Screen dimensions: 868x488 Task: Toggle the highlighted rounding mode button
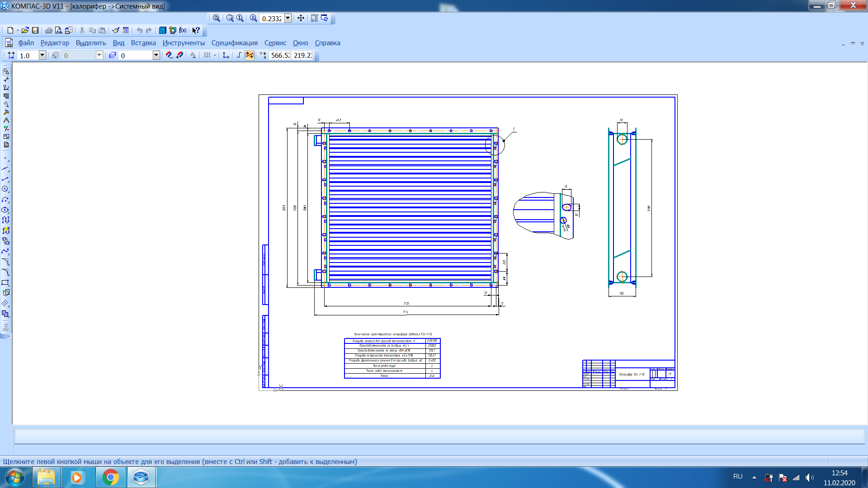(249, 55)
